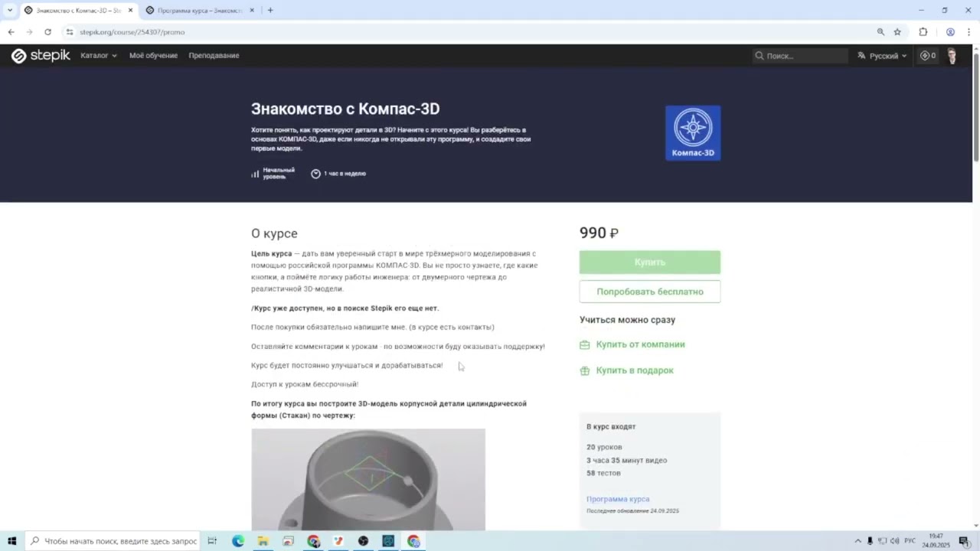Launch Microsoft Edge from taskbar
Viewport: 980px width, 551px height.
pyautogui.click(x=238, y=541)
